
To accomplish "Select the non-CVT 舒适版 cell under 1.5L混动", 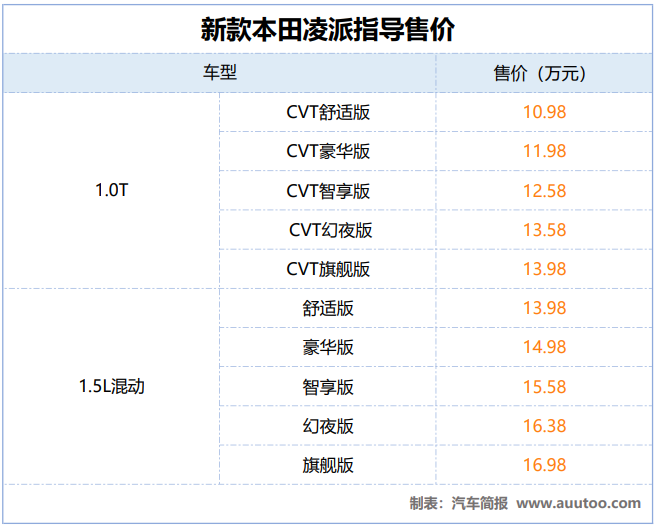I will 328,309.
